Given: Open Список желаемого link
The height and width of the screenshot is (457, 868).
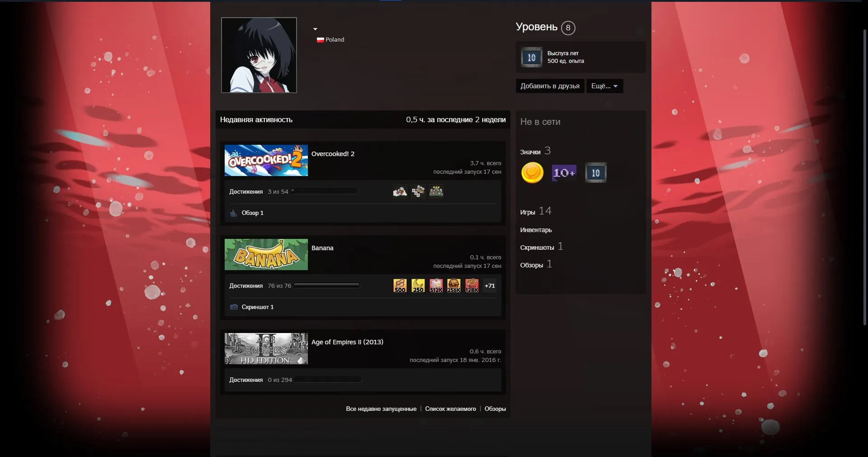Looking at the screenshot, I should (450, 409).
